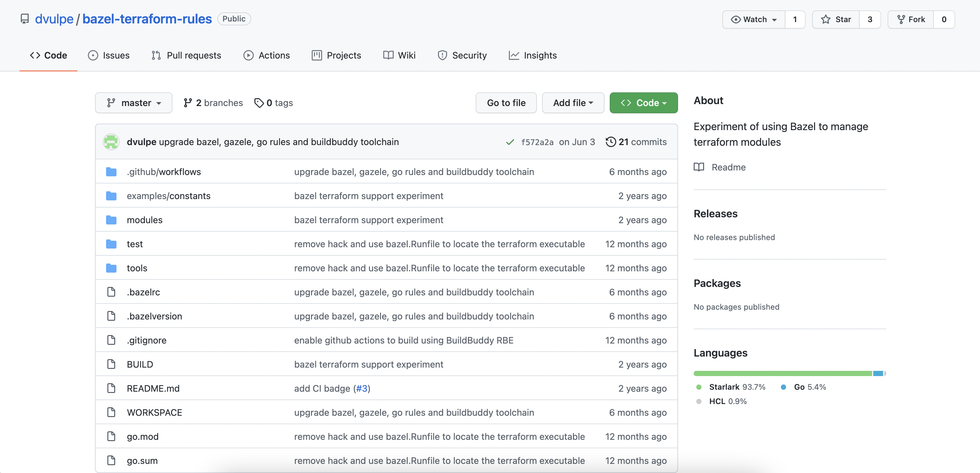Open the f572a2a commit hash
The image size is (980, 473).
[x=537, y=142]
